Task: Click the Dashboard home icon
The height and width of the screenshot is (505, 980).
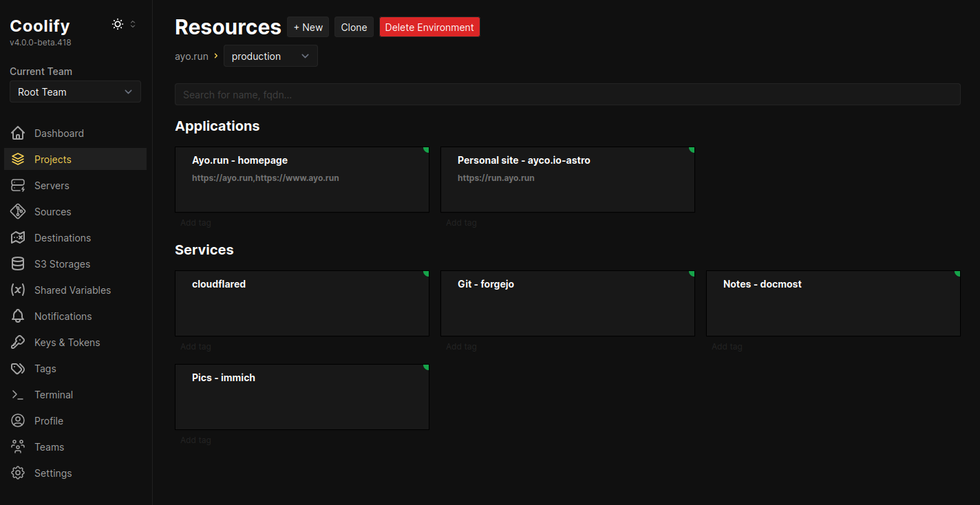Action: coord(18,133)
